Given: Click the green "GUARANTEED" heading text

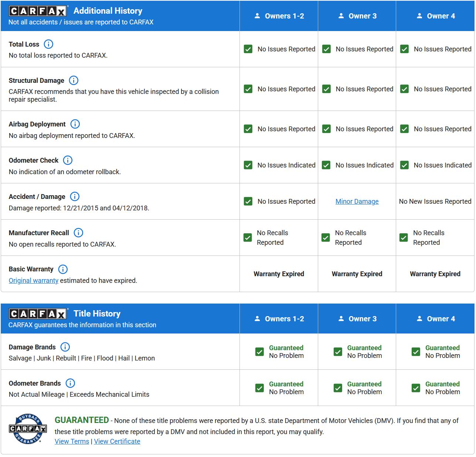Looking at the screenshot, I should [x=82, y=420].
